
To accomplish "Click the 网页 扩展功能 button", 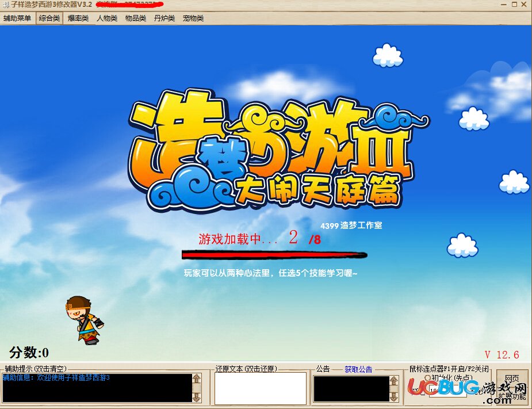I will click(x=512, y=386).
